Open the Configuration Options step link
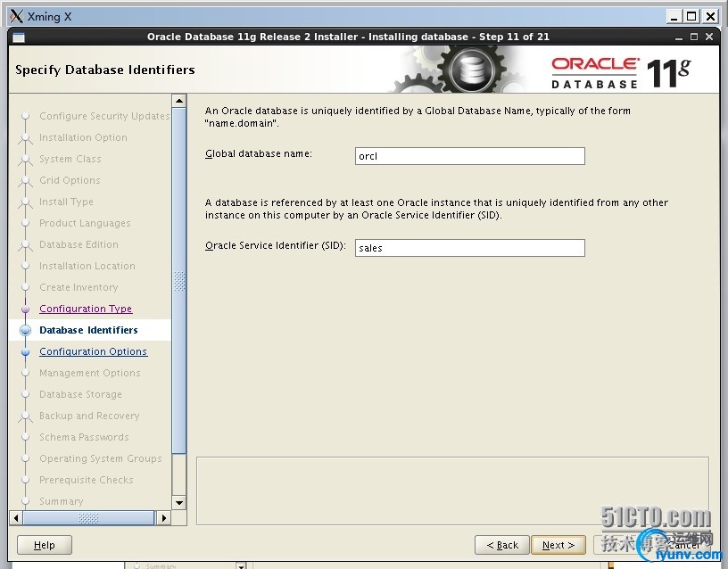 click(94, 351)
